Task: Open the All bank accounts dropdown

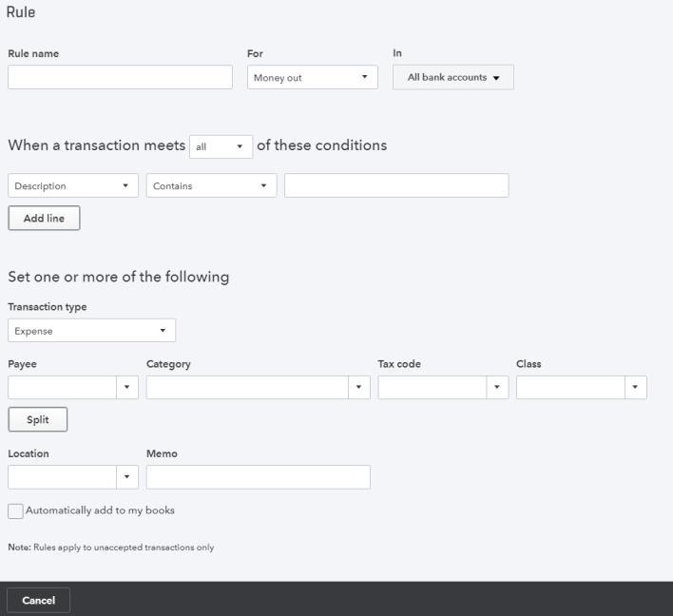Action: coord(453,77)
